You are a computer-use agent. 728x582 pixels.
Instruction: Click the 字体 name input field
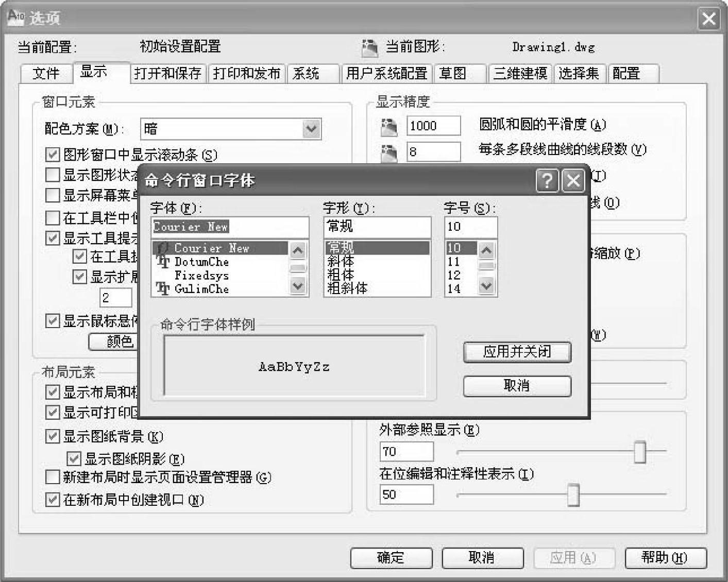tap(230, 227)
